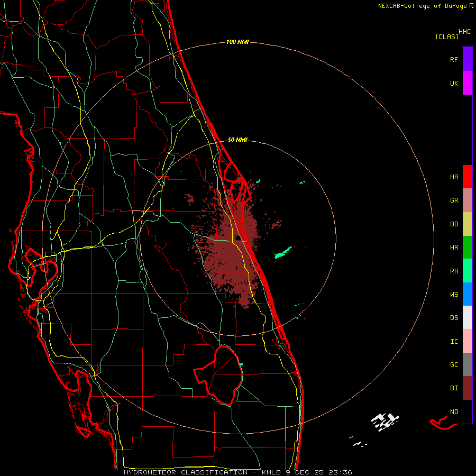The width and height of the screenshot is (476, 476).
Task: Click the WS blue legend color block
Action: pos(467,294)
